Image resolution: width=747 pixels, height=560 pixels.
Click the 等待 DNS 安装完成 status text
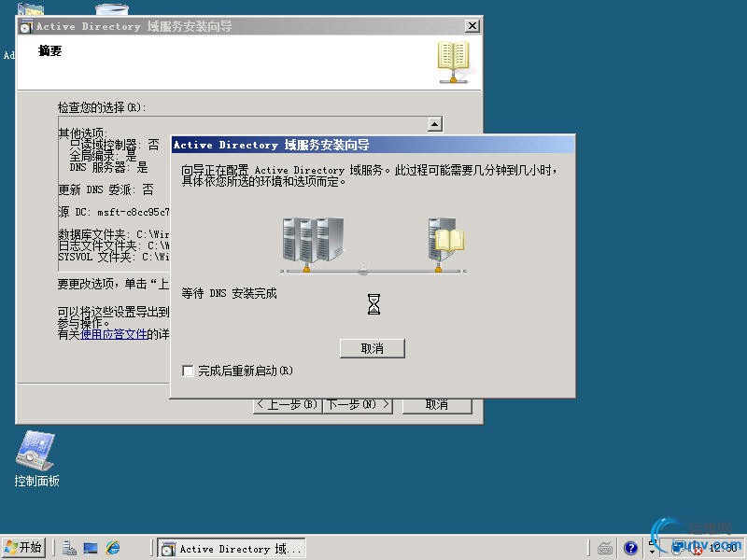coord(229,293)
